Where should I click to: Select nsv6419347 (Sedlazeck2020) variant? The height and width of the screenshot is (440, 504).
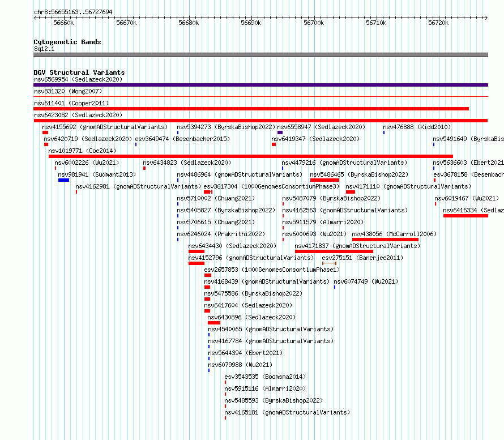point(315,139)
